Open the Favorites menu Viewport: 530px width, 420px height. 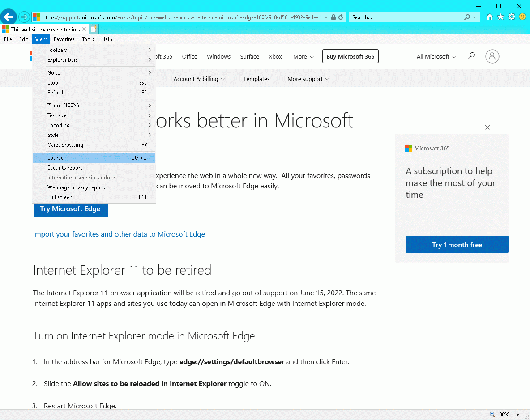[64, 39]
